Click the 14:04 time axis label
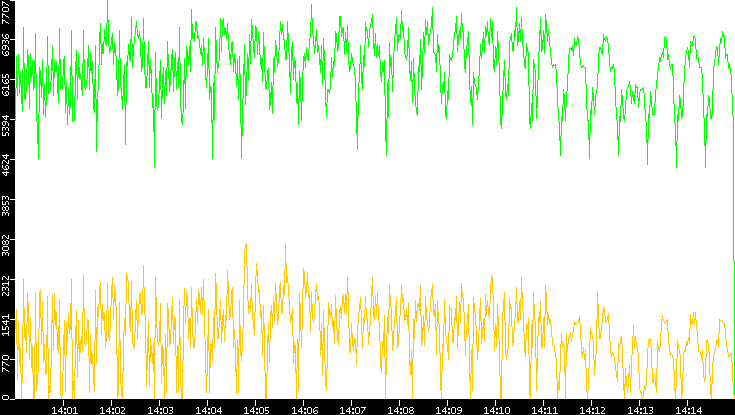Image resolution: width=735 pixels, height=415 pixels. pos(208,410)
